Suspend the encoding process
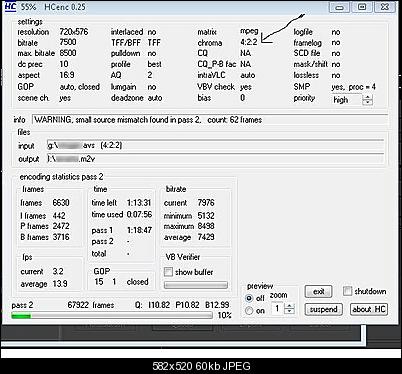Screen dimensions: 402x374 [323, 309]
